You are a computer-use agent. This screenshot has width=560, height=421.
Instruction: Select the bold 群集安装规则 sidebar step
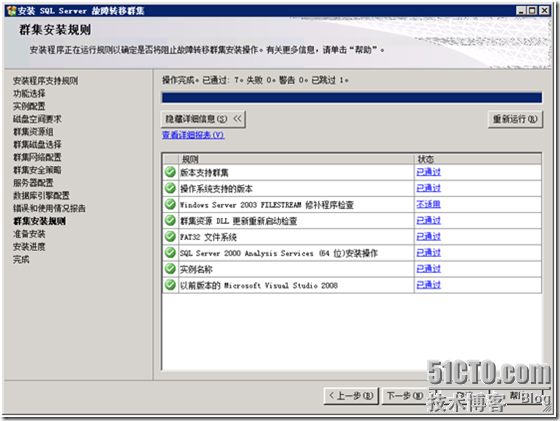tap(39, 221)
